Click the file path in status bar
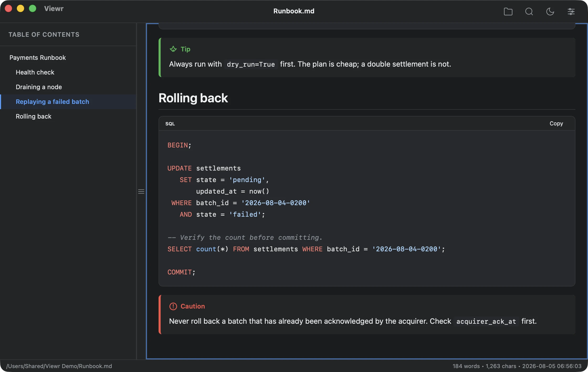588x372 pixels. click(59, 366)
